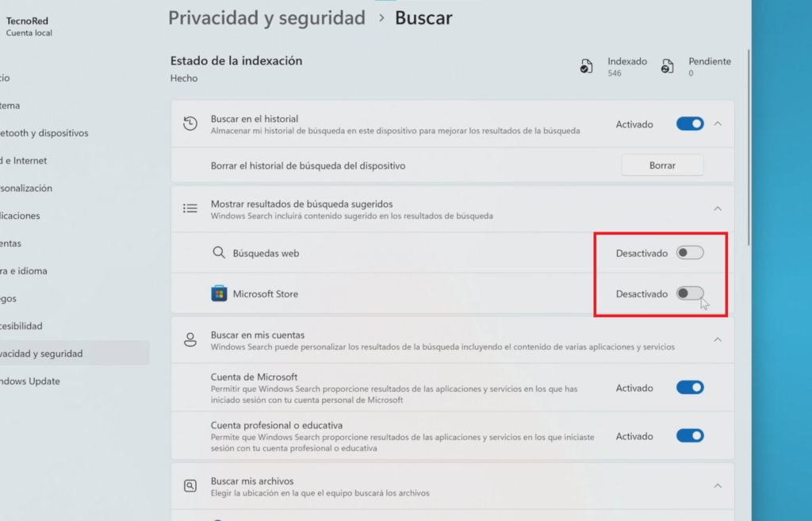812x521 pixels.
Task: Open the Windows Update sidebar section
Action: 30,381
